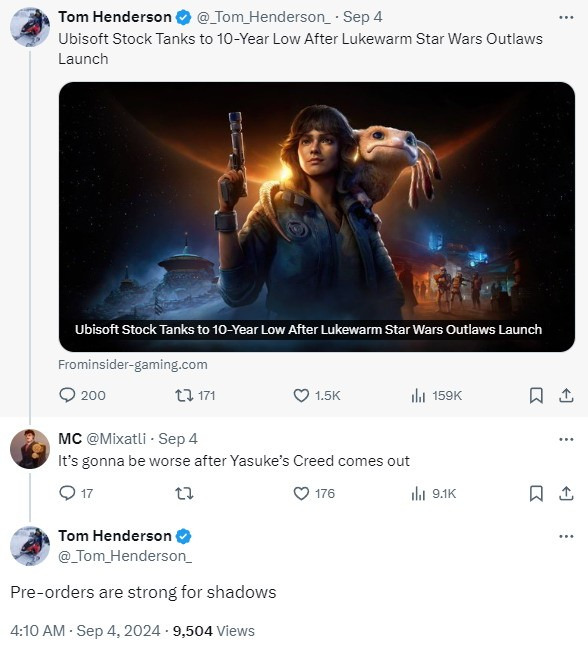Screen dimensions: 588x652
Task: Open more options on the Pre-orders tweet
Action: click(x=566, y=536)
